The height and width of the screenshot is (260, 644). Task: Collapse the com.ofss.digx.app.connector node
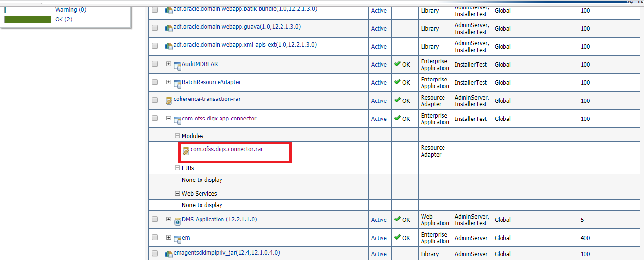(x=169, y=118)
